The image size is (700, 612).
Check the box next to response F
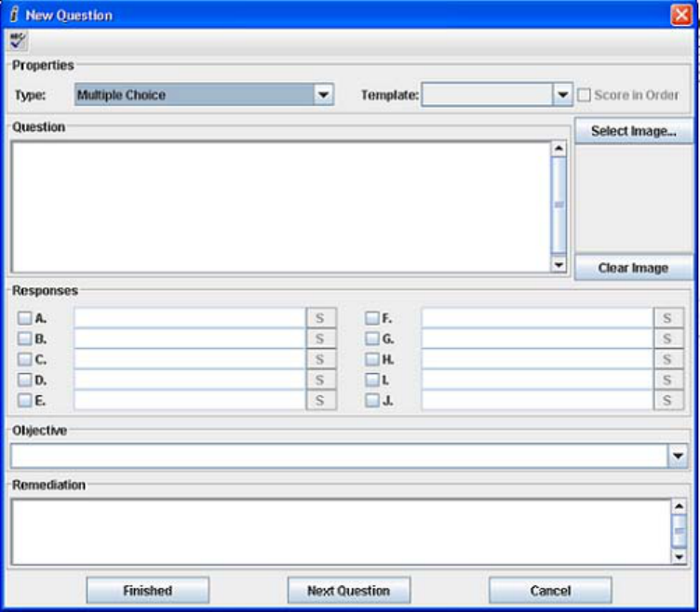point(372,318)
